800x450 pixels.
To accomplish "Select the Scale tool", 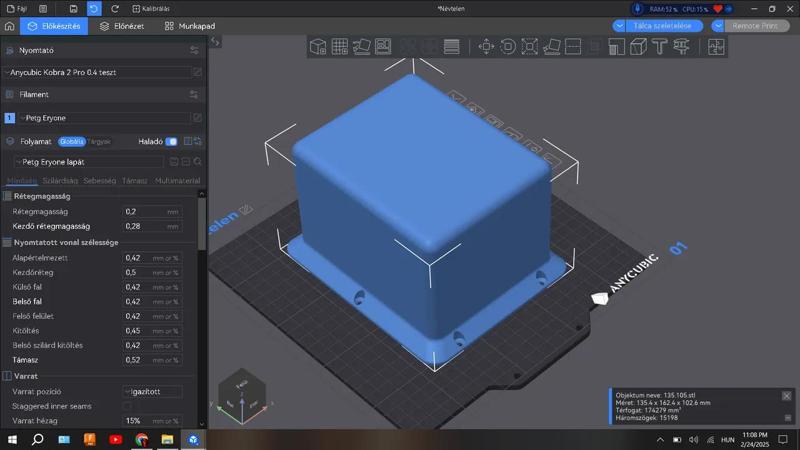I will tap(530, 47).
